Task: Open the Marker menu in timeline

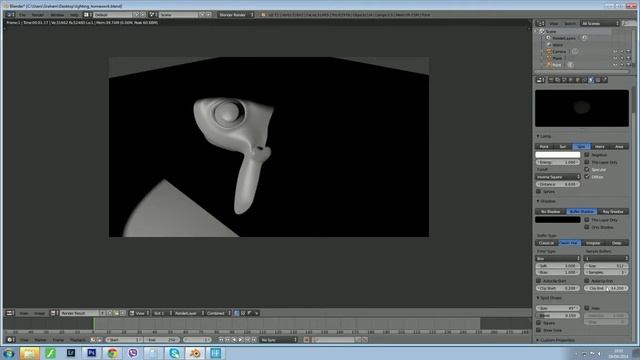Action: pos(40,340)
